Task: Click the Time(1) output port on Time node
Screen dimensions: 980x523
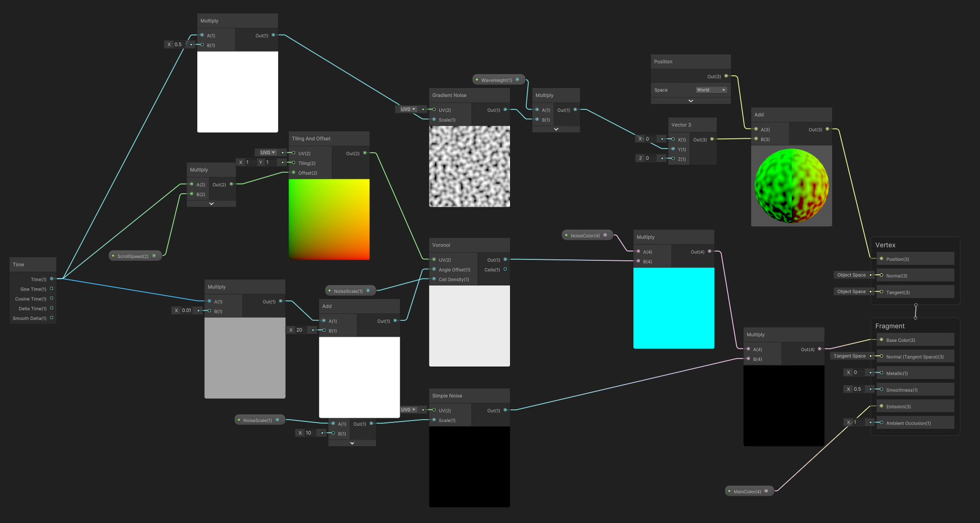Action: tap(52, 279)
